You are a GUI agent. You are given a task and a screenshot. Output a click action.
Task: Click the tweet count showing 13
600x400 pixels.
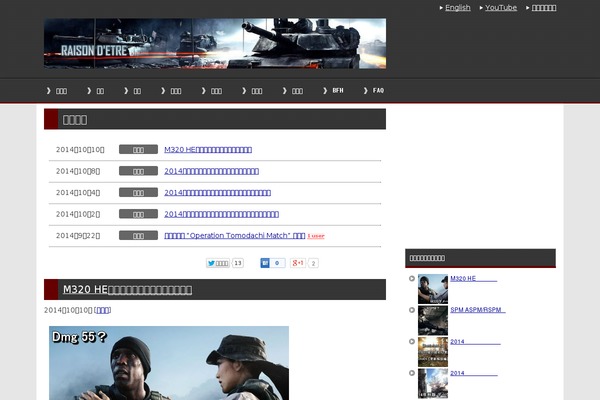click(x=238, y=263)
